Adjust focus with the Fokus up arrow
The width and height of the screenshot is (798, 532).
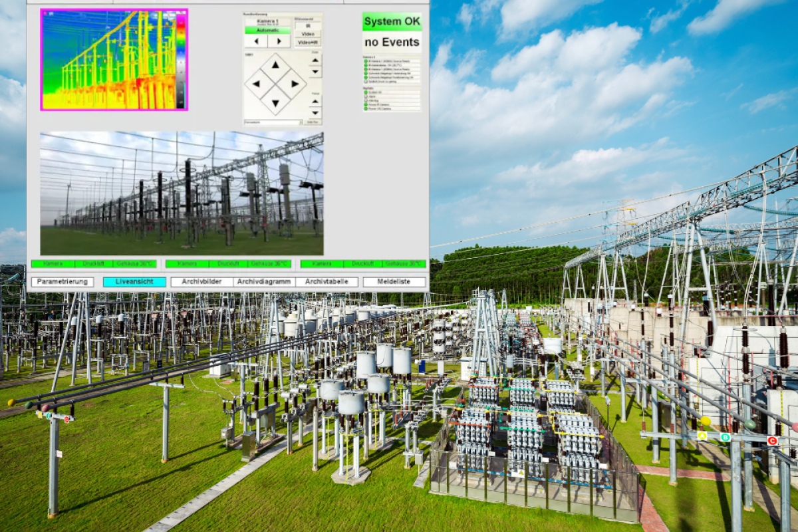(x=314, y=101)
